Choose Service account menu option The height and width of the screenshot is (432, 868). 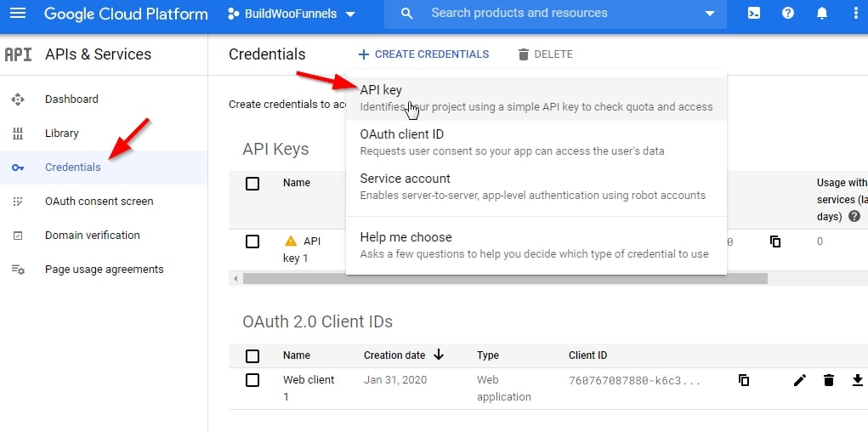pos(536,186)
